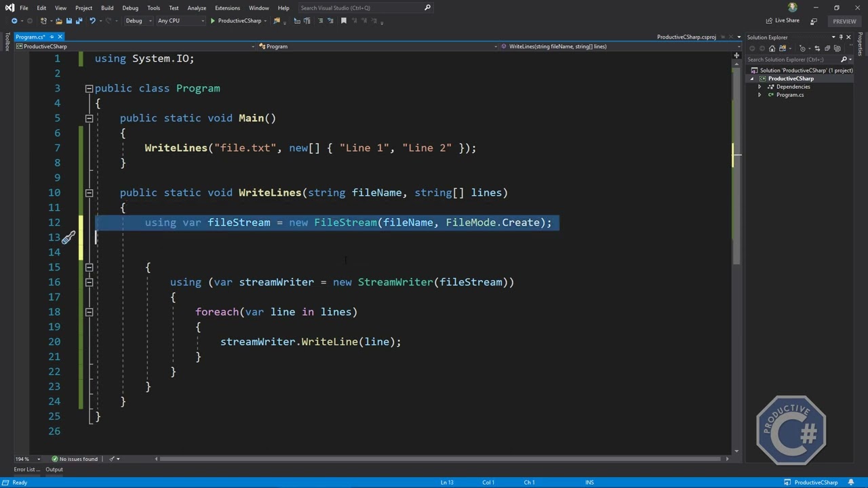Pin the Program.cs tab
This screenshot has height=488, width=868.
52,37
